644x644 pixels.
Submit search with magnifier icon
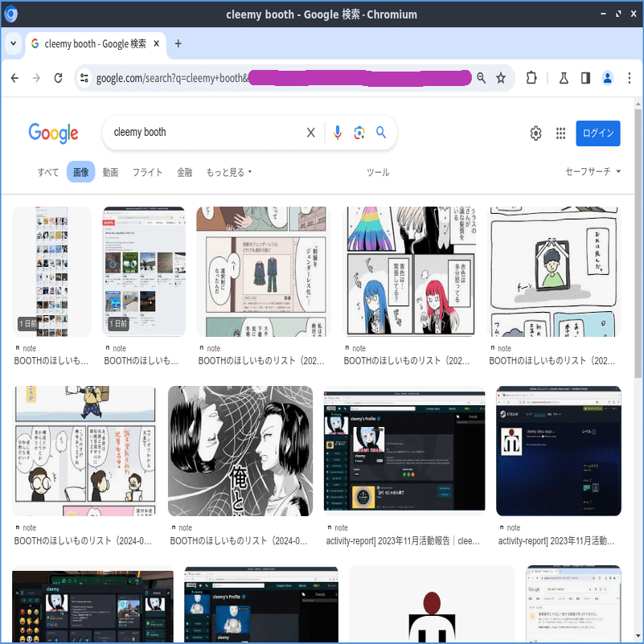click(x=381, y=133)
